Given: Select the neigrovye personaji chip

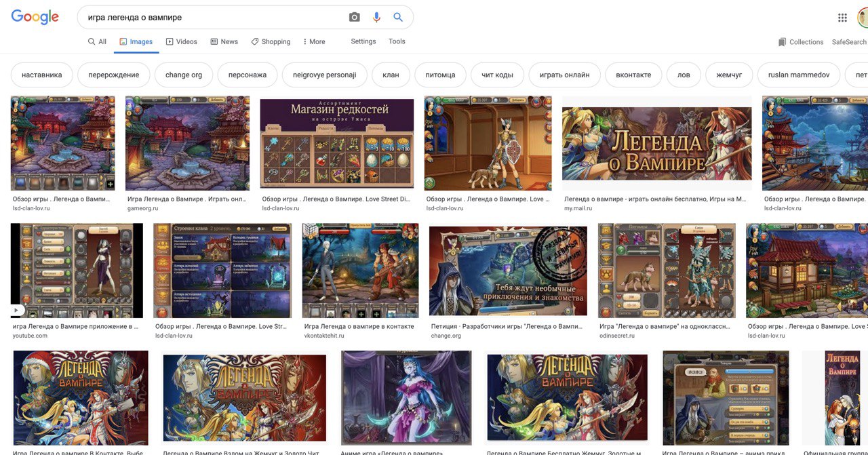Looking at the screenshot, I should tap(325, 75).
